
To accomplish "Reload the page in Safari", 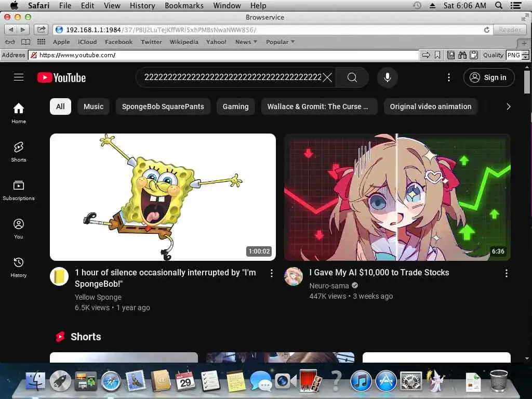I will coord(486,30).
